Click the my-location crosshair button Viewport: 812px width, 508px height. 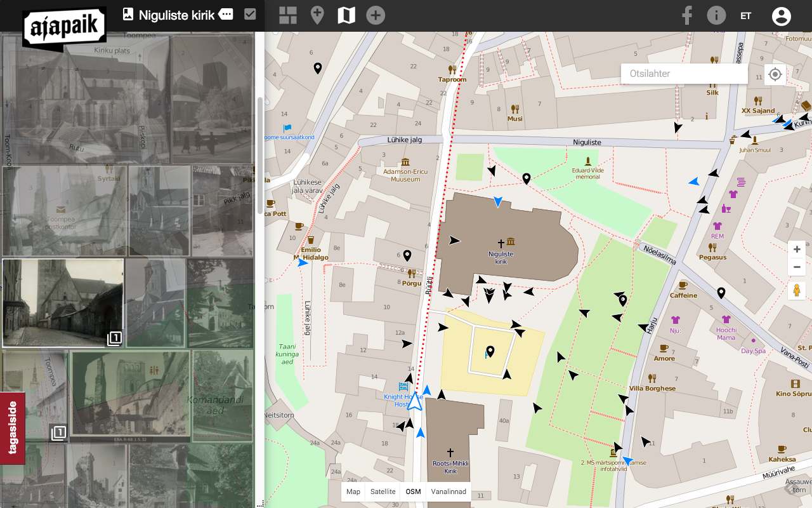click(x=775, y=74)
